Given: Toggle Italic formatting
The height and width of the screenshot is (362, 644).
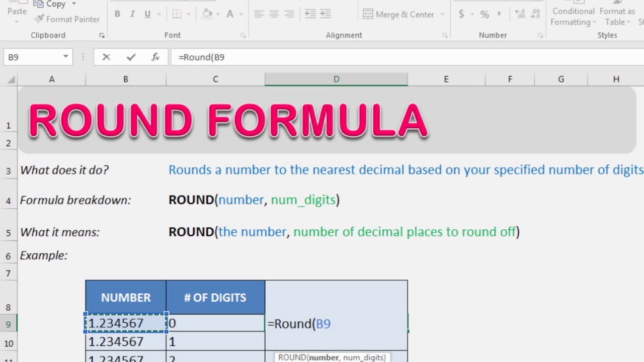Looking at the screenshot, I should 132,14.
